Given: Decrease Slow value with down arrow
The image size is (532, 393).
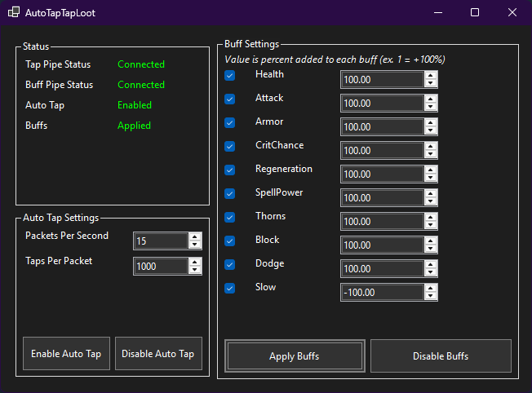Looking at the screenshot, I should [431, 296].
